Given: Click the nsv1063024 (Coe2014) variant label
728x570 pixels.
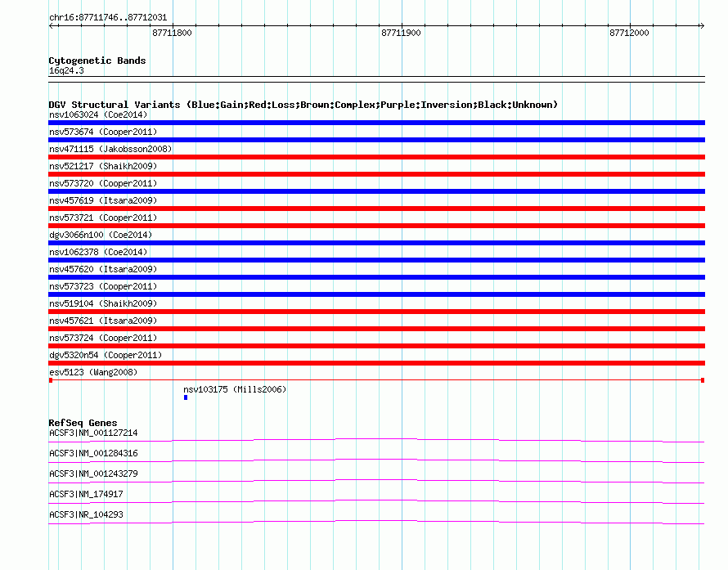Looking at the screenshot, I should coord(98,114).
